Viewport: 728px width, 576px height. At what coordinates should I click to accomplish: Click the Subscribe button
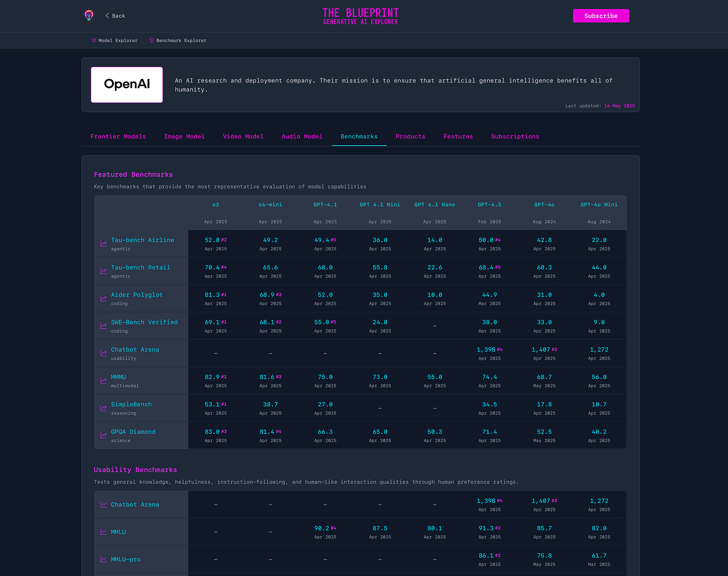(x=601, y=16)
